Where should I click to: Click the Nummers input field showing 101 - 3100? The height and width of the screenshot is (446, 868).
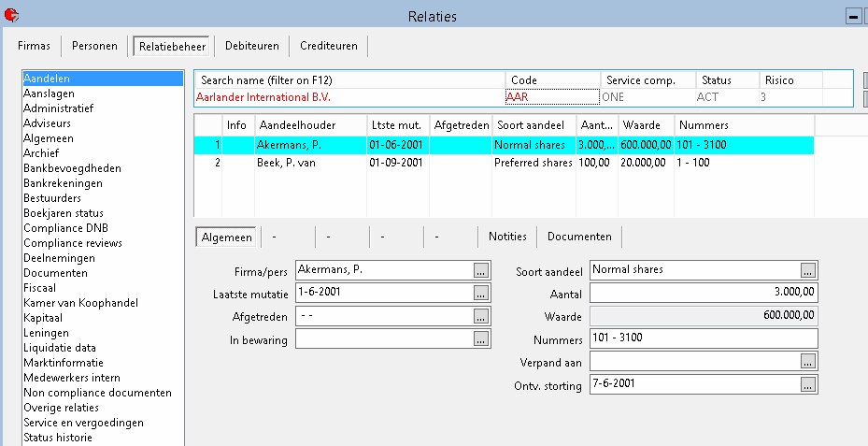(x=704, y=338)
